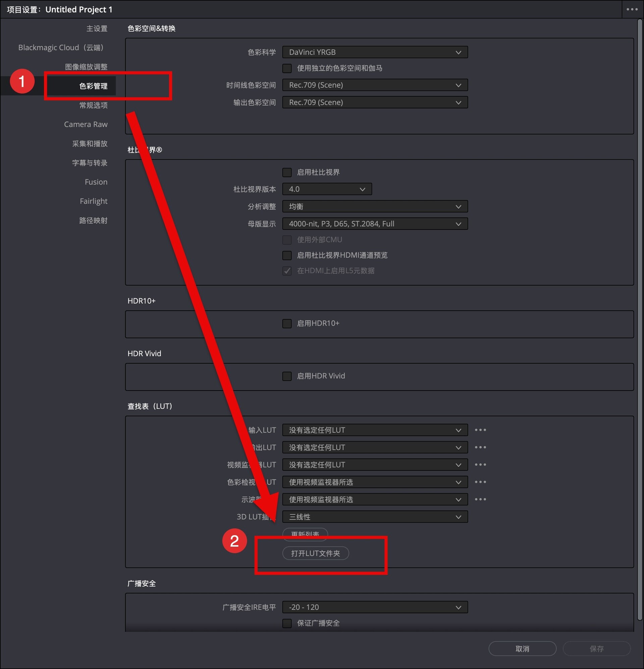Image resolution: width=644 pixels, height=669 pixels.
Task: Check the 启用HDR10+ checkbox
Action: [x=287, y=323]
